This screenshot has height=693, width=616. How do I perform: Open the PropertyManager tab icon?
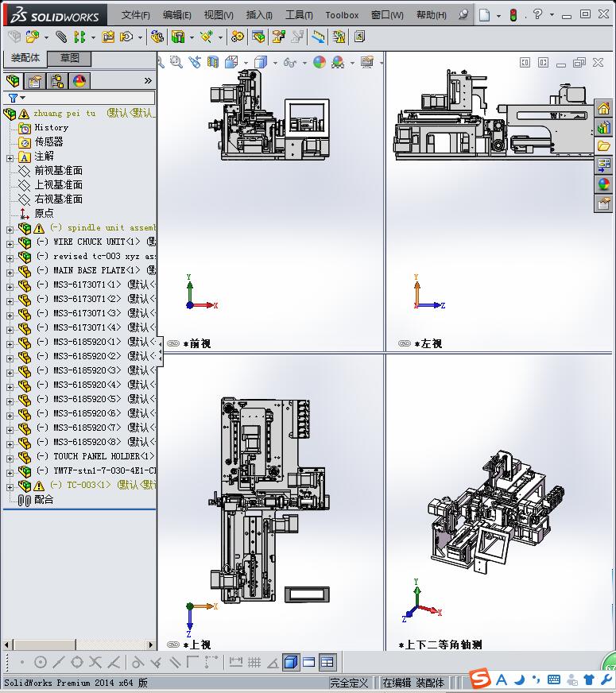click(34, 81)
